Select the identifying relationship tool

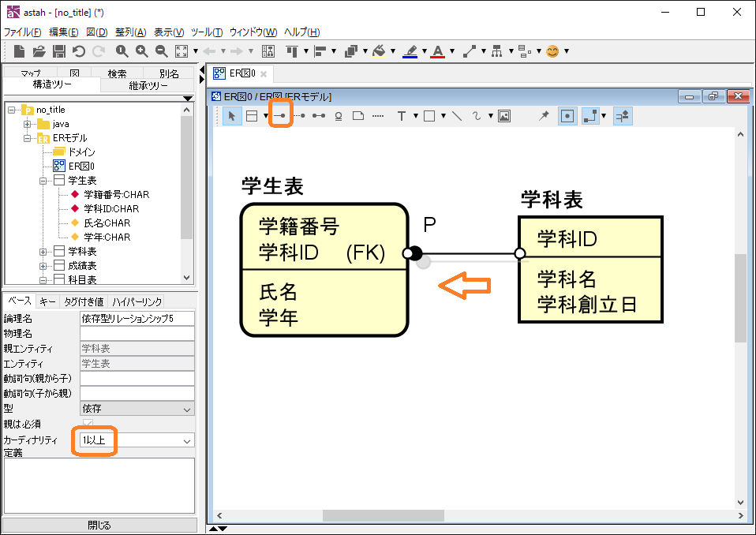click(x=280, y=116)
